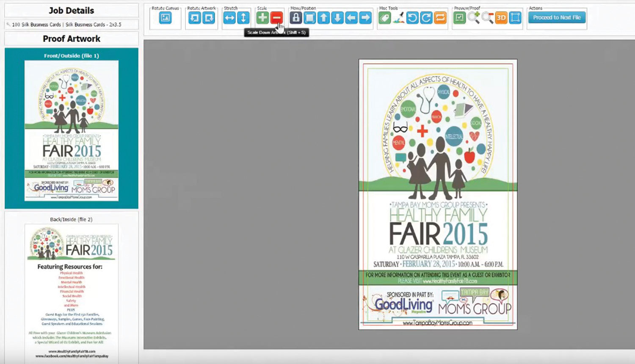The image size is (635, 364).
Task: Stretch artwork horizontally
Action: pos(229,18)
